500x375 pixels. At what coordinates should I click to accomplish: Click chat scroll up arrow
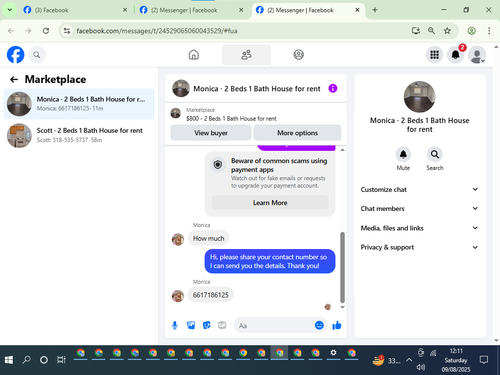pos(342,150)
